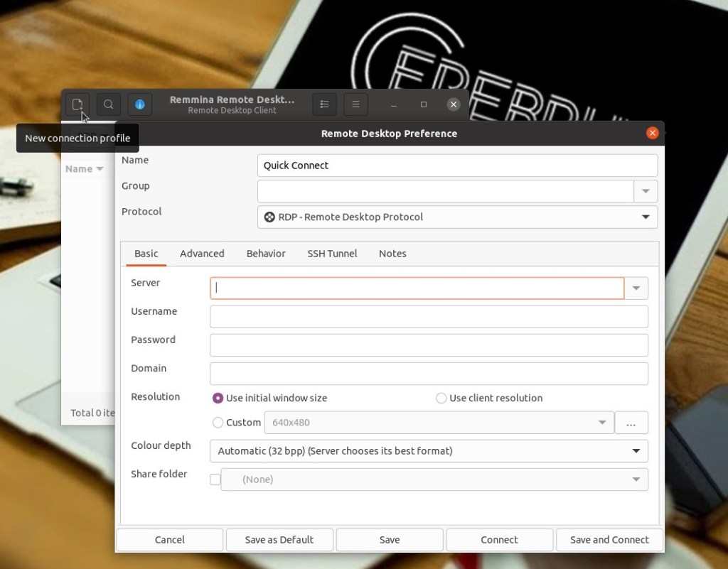728x569 pixels.
Task: Enable the Share folder checkbox
Action: [215, 479]
